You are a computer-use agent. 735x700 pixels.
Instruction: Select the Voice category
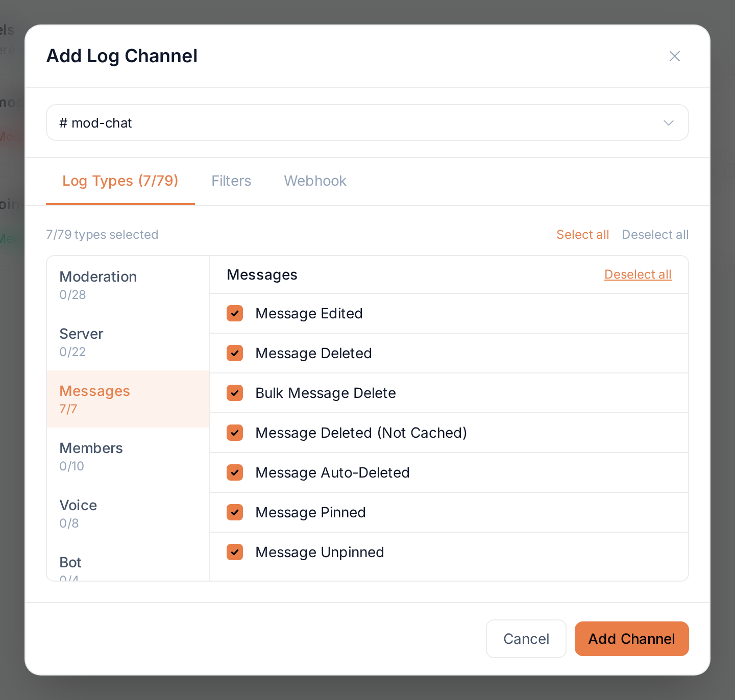tap(128, 513)
